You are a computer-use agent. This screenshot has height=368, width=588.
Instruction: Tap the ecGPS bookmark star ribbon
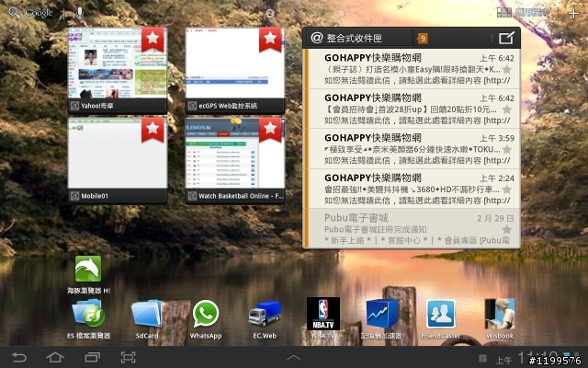click(270, 39)
